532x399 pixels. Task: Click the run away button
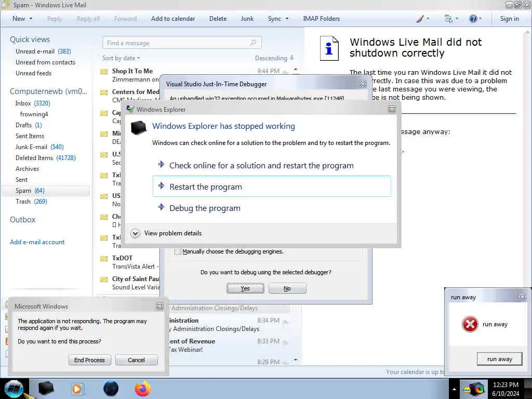(x=499, y=359)
